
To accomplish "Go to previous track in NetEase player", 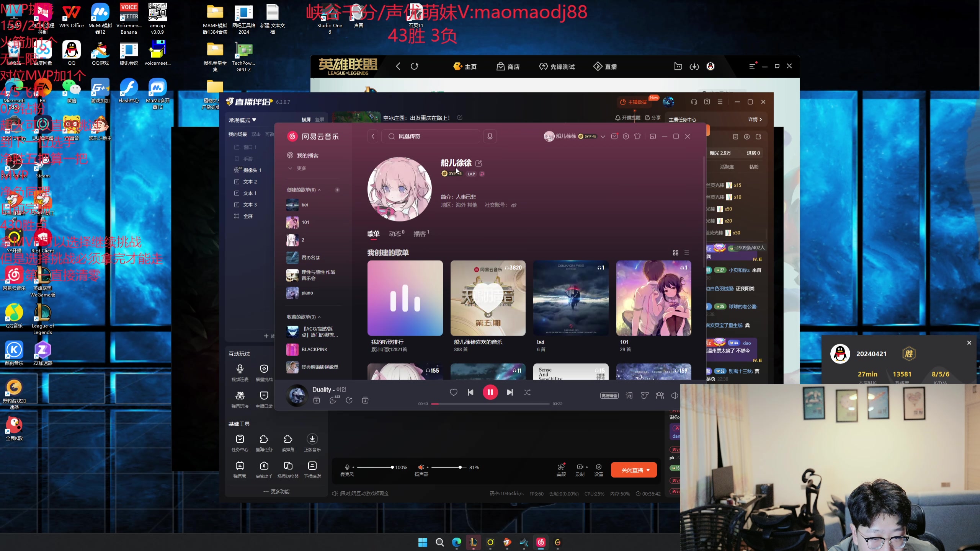I will coord(470,392).
